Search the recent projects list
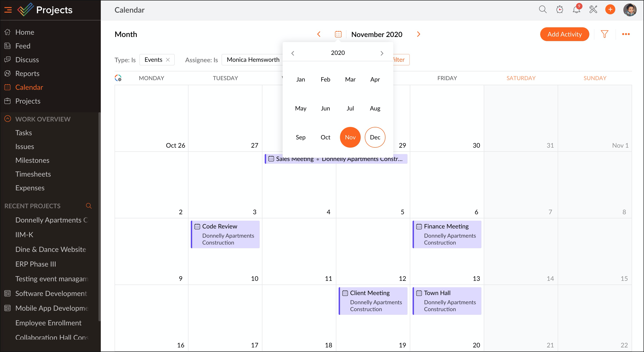This screenshot has height=352, width=644. (x=88, y=206)
